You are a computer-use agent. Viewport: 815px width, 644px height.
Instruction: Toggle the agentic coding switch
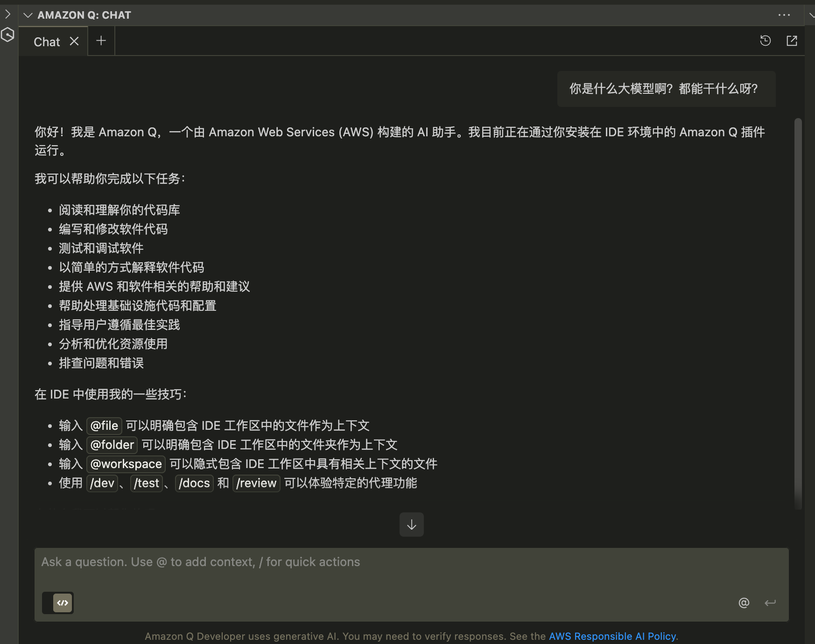point(58,603)
